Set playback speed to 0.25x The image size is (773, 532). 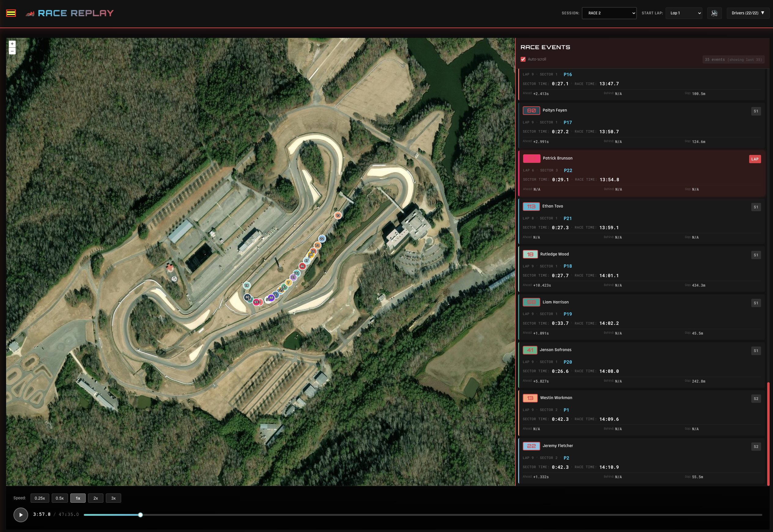[40, 498]
